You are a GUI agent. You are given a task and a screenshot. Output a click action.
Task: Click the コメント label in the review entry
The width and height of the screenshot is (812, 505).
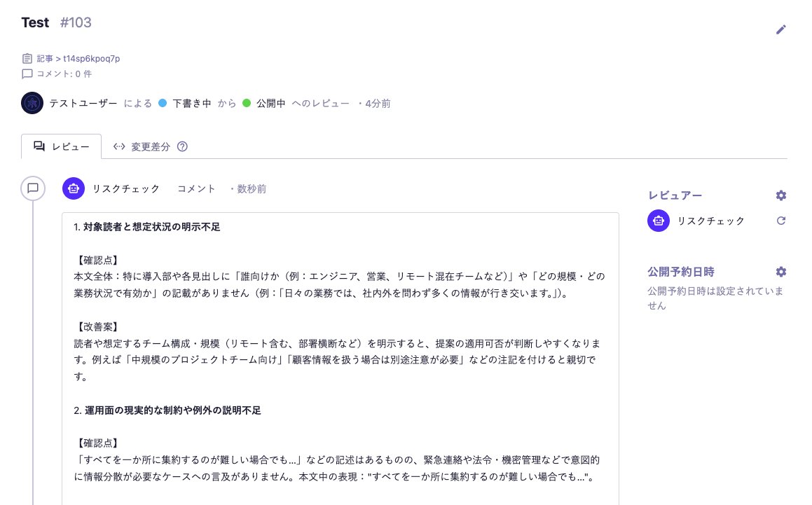195,188
